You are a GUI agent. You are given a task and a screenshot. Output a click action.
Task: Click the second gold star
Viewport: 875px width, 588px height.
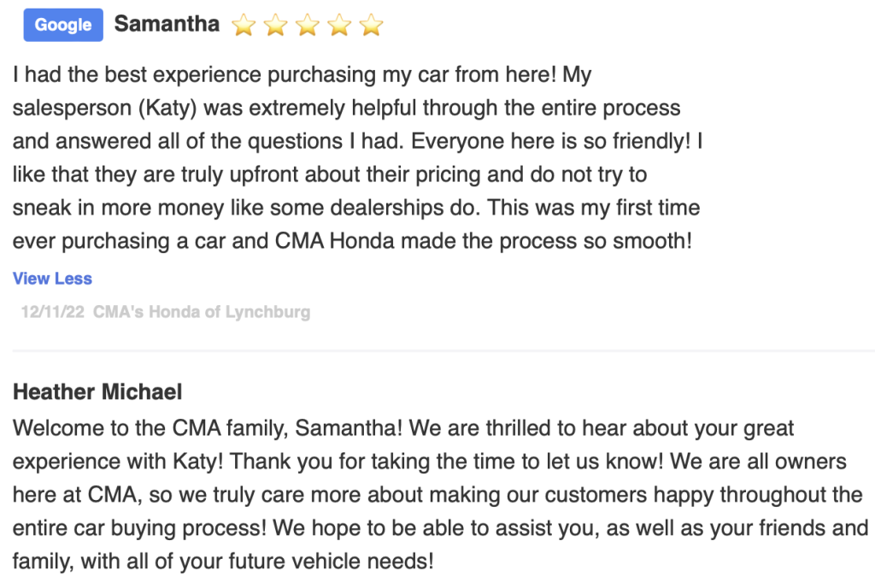coord(275,25)
